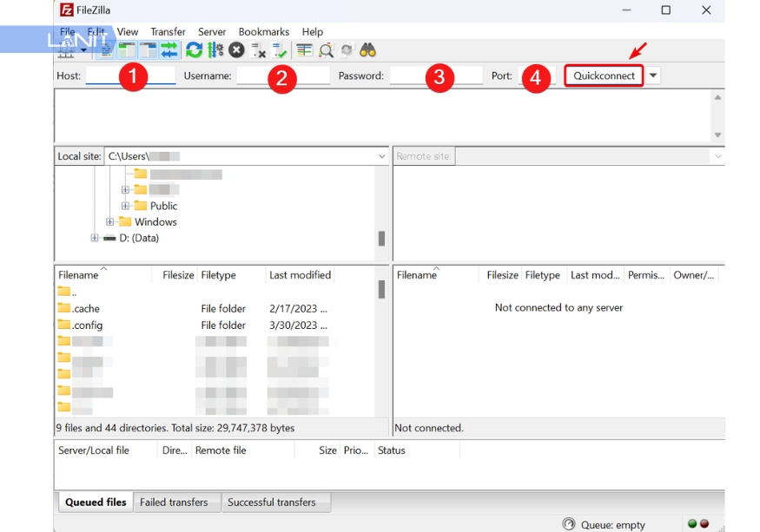Viewport: 760px width, 532px height.
Task: Cancel the current operation icon
Action: coord(236,50)
